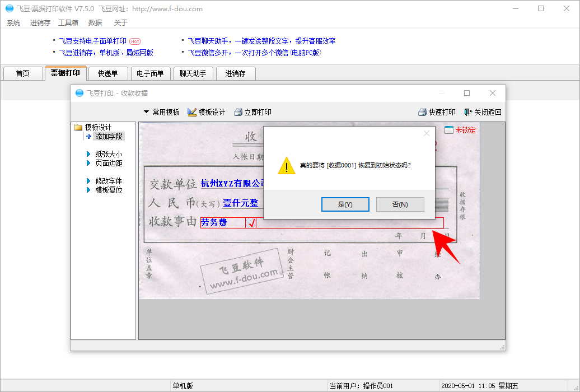Click the 快速打印 printer icon
The width and height of the screenshot is (580, 392).
point(422,112)
